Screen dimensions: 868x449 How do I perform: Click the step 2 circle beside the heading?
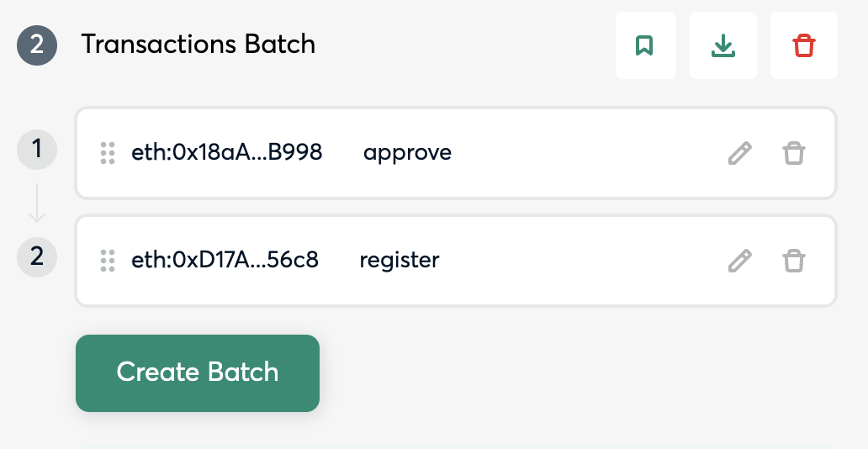click(37, 45)
